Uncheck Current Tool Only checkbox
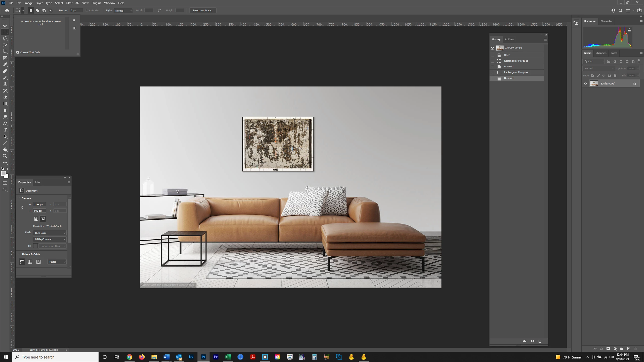This screenshot has width=644, height=362. (x=18, y=53)
